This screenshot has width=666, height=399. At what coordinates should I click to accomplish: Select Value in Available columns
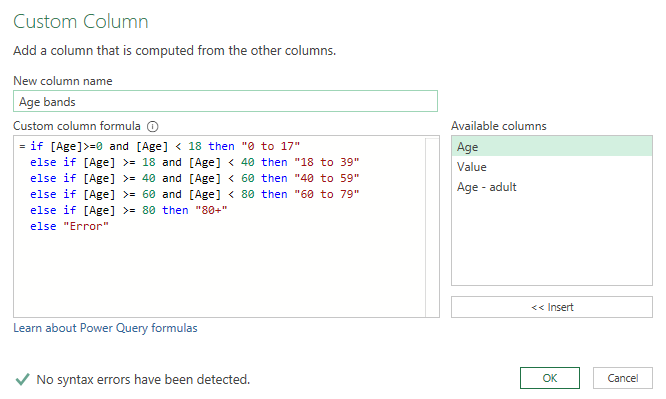[552, 167]
